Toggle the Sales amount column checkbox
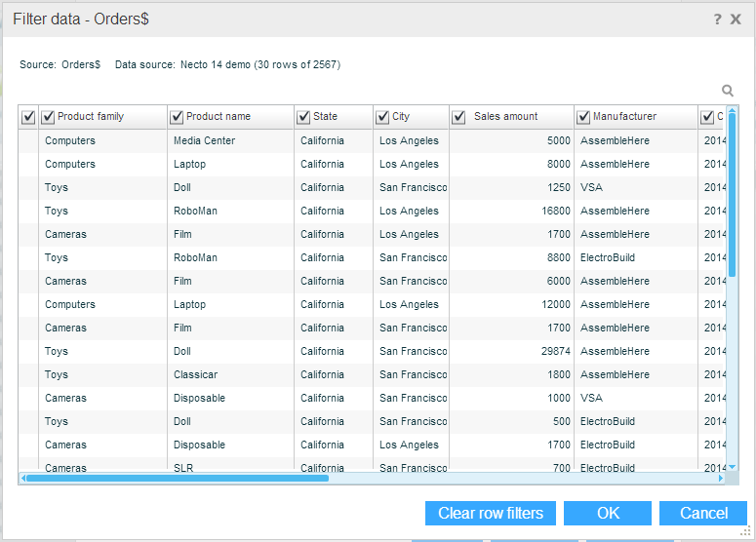Screen dimensions: 756x542 458,117
